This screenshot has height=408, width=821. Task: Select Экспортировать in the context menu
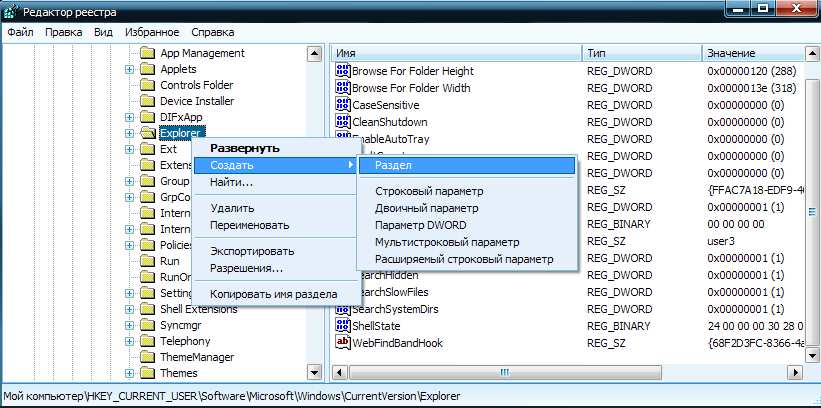point(251,251)
